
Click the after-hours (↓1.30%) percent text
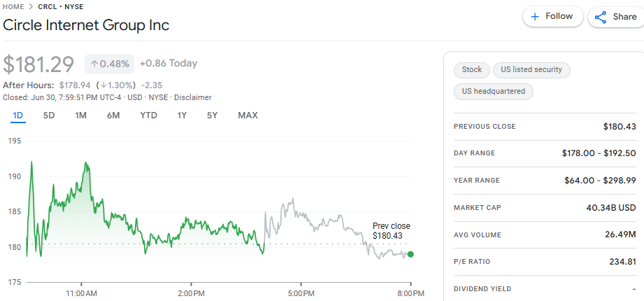(116, 85)
